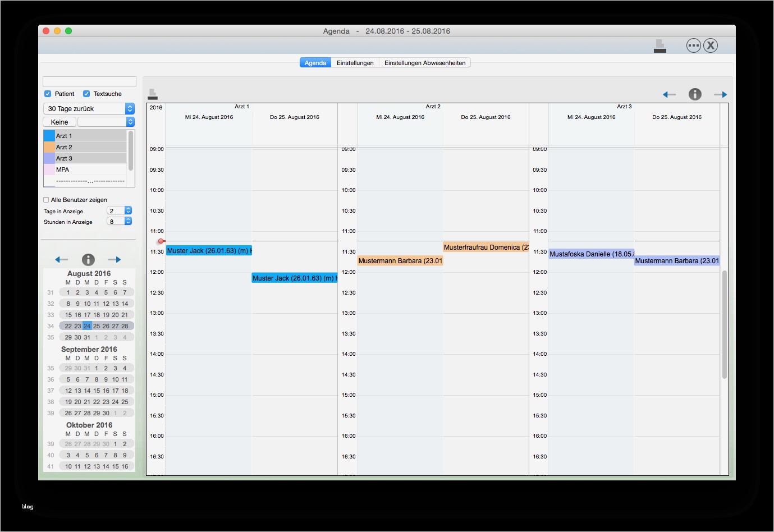Open Muster Jack appointment on 25 August

click(295, 278)
